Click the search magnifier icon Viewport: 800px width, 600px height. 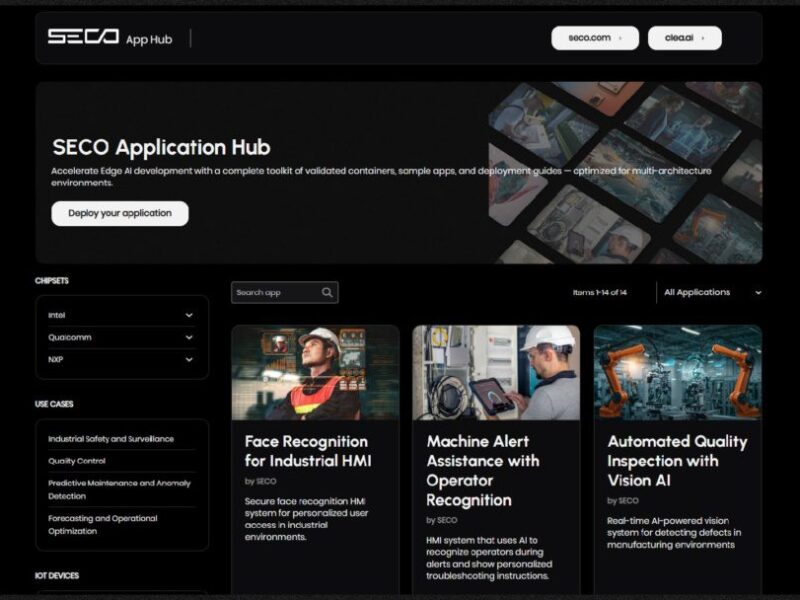[326, 292]
